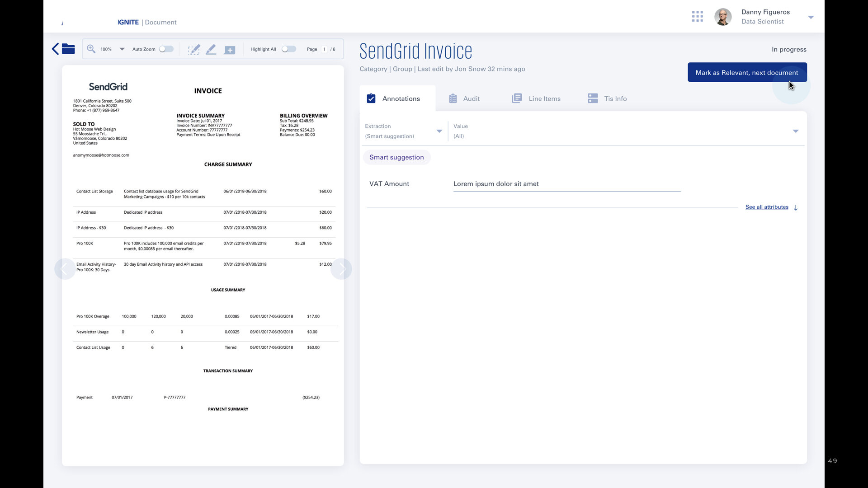Select the pen highlight tool
This screenshot has width=868, height=488.
(x=211, y=50)
